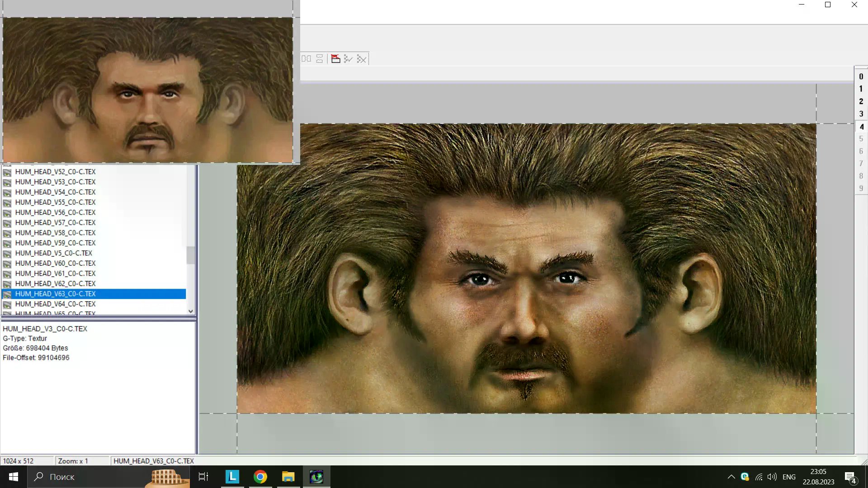The height and width of the screenshot is (488, 868).
Task: Open Google Chrome from the taskbar
Action: [x=260, y=477]
